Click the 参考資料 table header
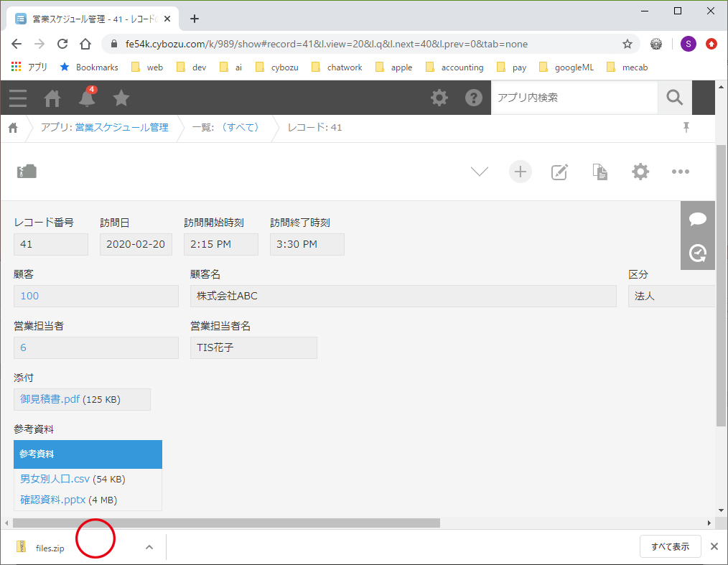 coord(88,454)
